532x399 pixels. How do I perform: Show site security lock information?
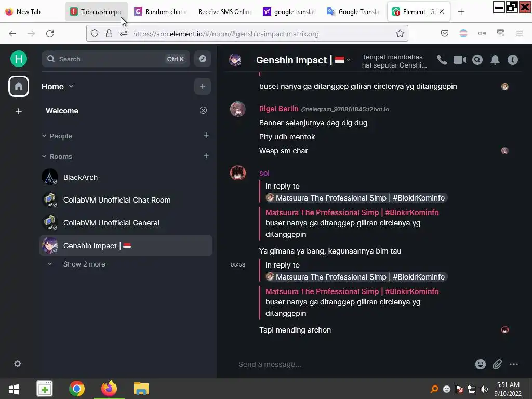(109, 33)
